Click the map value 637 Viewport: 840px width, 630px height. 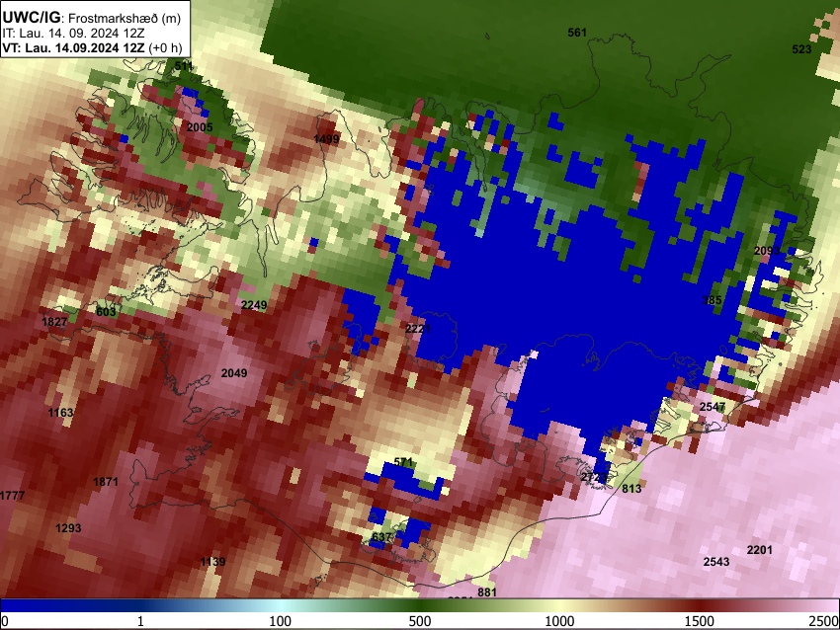click(380, 537)
